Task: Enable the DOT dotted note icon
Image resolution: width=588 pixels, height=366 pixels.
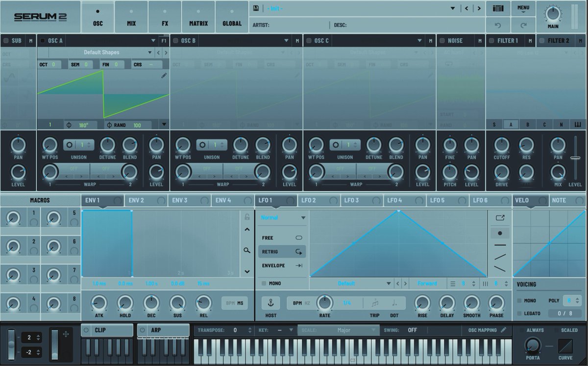Action: point(394,303)
